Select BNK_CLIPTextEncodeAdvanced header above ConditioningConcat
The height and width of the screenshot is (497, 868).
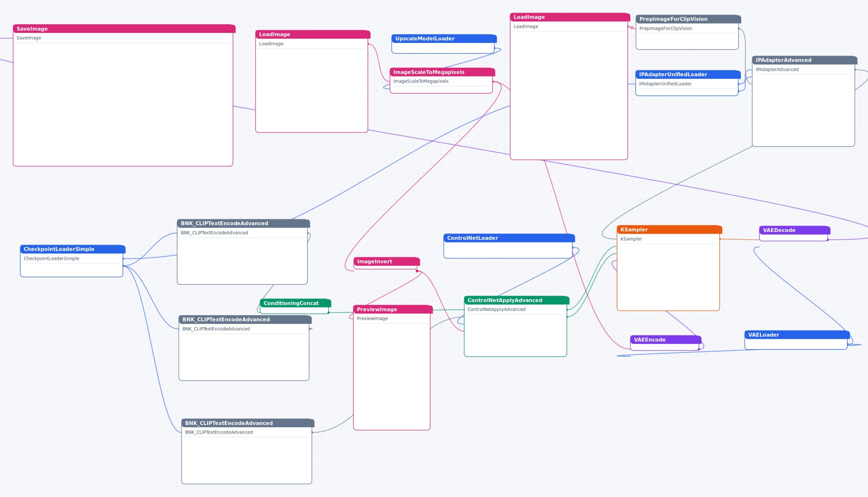coord(243,224)
